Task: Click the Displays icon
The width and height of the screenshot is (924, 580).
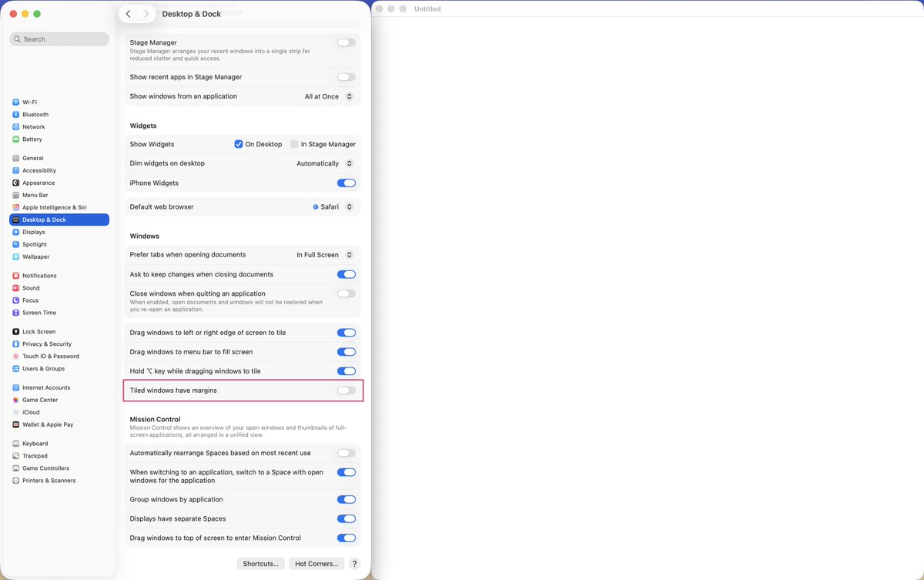Action: [x=15, y=232]
